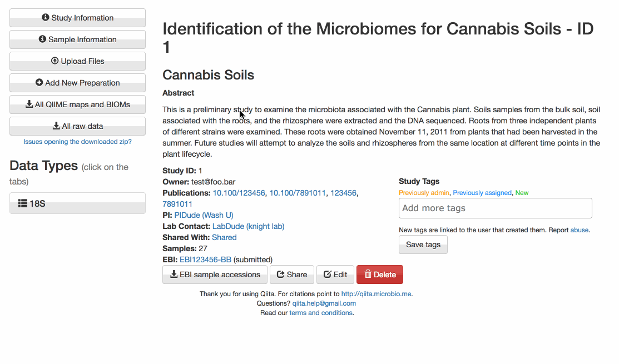Image resolution: width=619 pixels, height=364 pixels.
Task: Open the issues with downloaded zip link
Action: [77, 142]
